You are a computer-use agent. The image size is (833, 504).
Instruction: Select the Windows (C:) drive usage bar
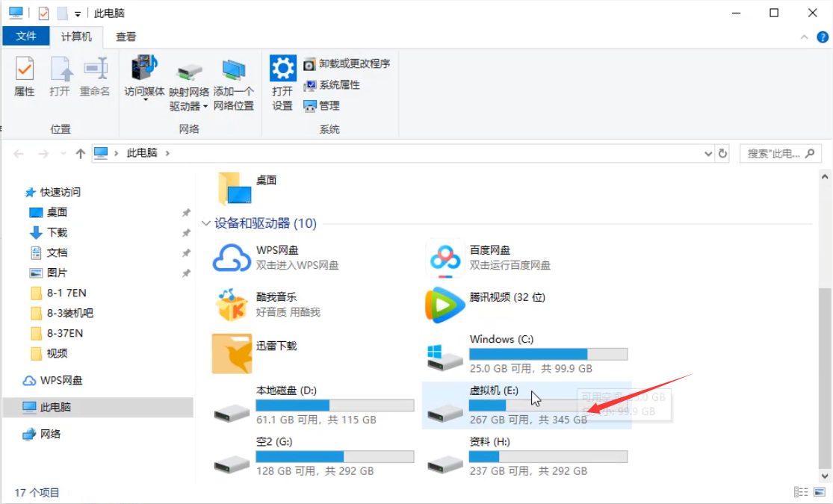point(548,354)
